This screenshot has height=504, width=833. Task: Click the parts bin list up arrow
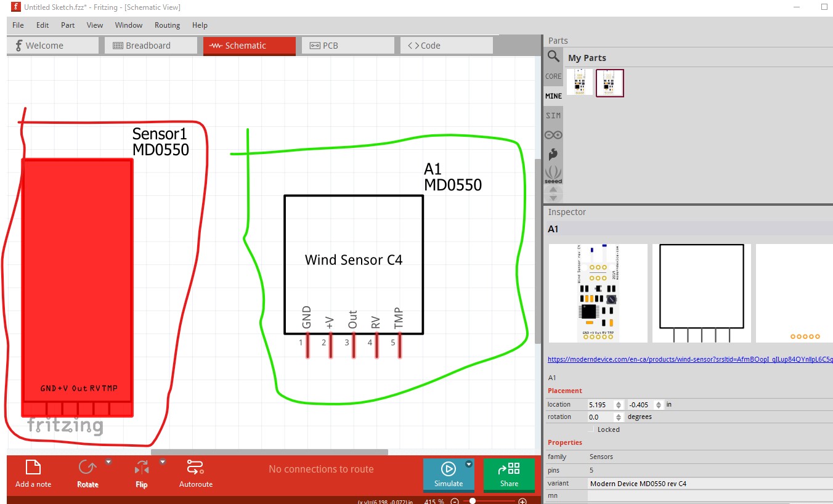tap(553, 189)
